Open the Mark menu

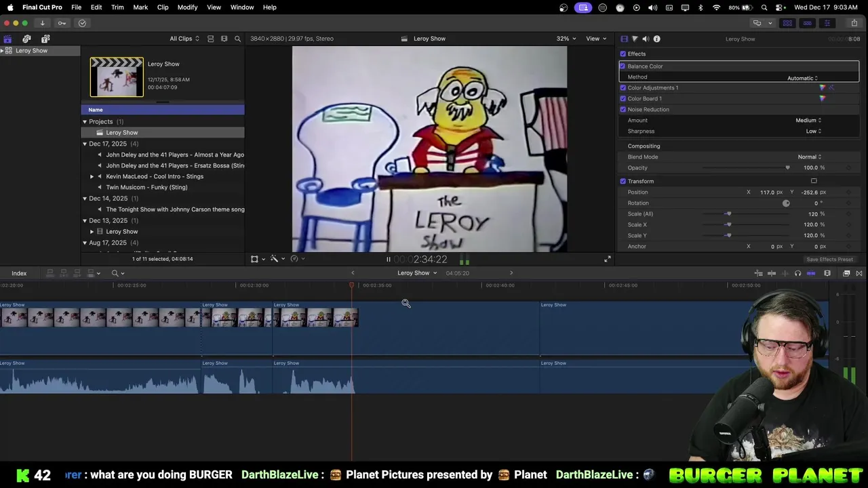[x=140, y=7]
